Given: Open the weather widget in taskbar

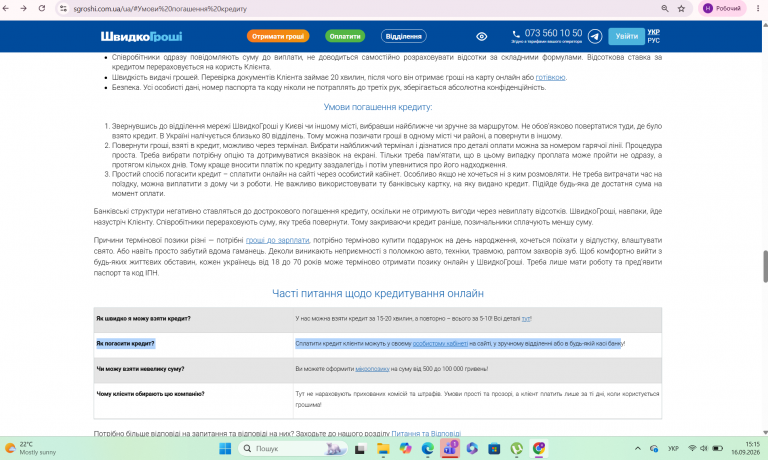Looking at the screenshot, I should [x=30, y=448].
